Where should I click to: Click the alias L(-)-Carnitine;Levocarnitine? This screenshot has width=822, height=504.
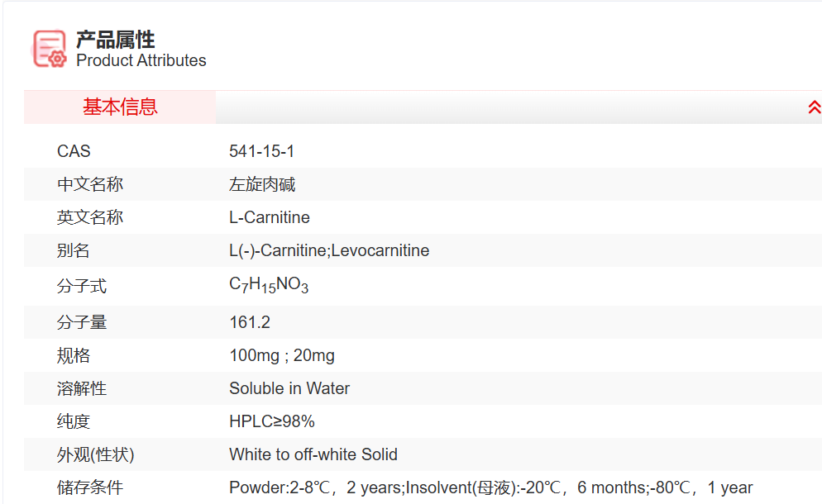pyautogui.click(x=329, y=250)
